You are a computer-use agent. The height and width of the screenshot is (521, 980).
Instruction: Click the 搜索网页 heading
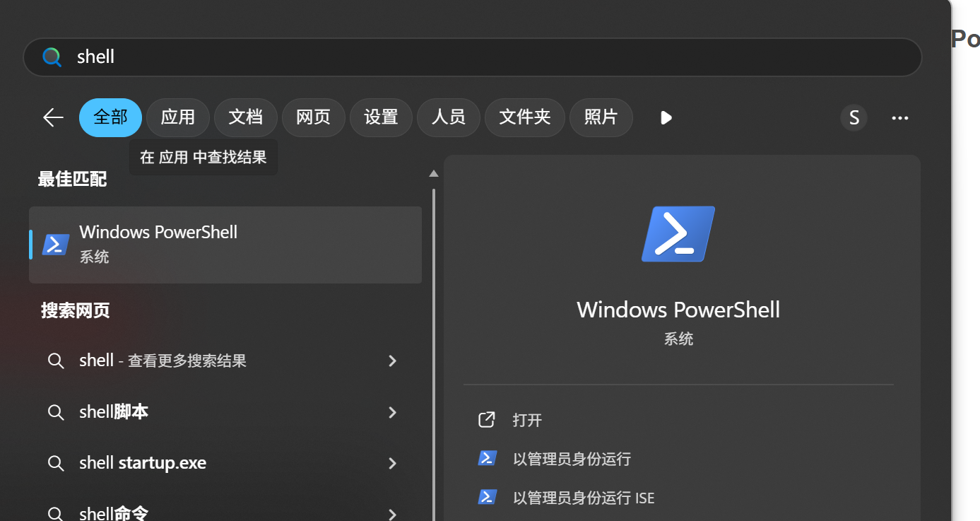[x=75, y=310]
